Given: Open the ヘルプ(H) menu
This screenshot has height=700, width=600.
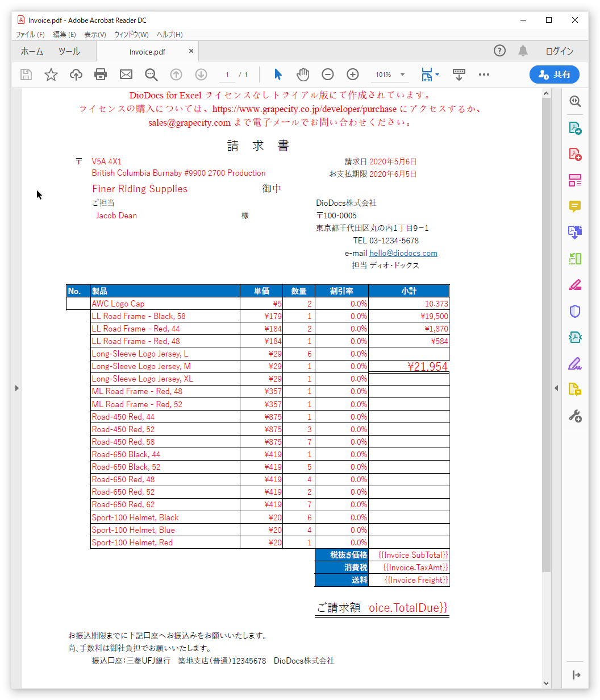Looking at the screenshot, I should tap(170, 35).
